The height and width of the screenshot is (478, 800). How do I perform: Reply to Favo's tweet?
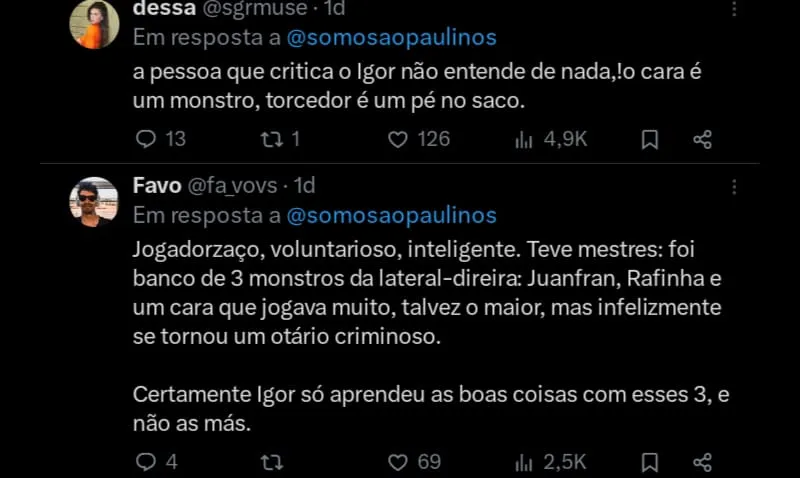tap(146, 461)
